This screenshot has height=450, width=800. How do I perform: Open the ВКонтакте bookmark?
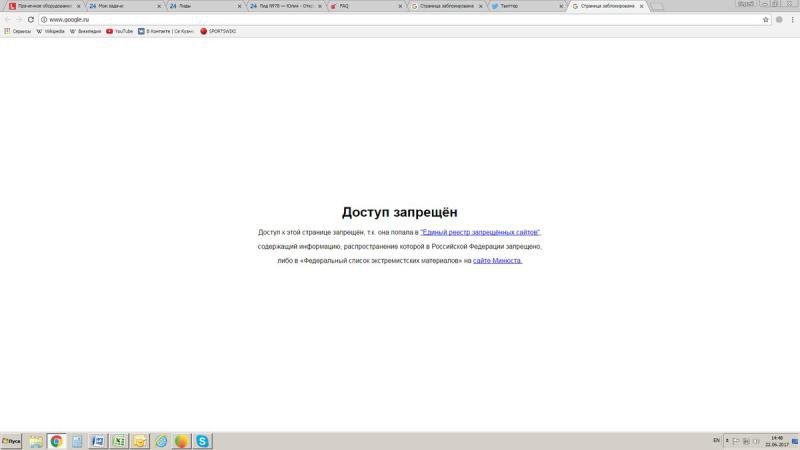tap(166, 31)
